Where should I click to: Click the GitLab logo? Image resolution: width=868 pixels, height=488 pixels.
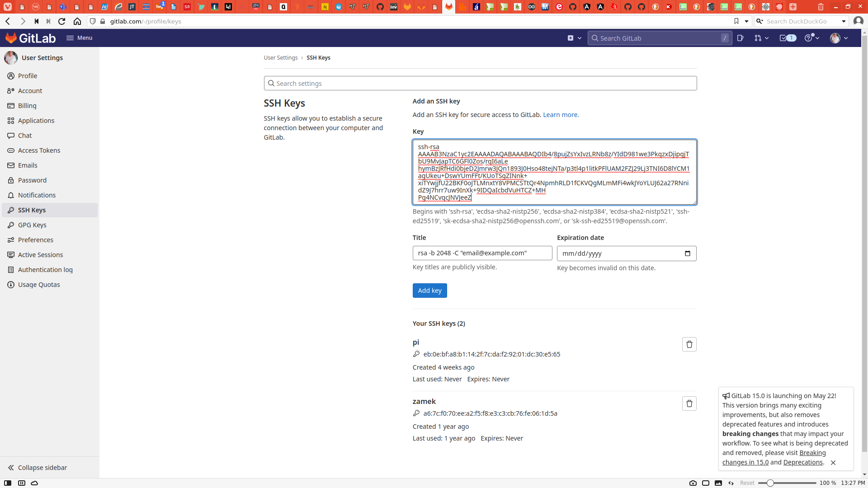[30, 38]
